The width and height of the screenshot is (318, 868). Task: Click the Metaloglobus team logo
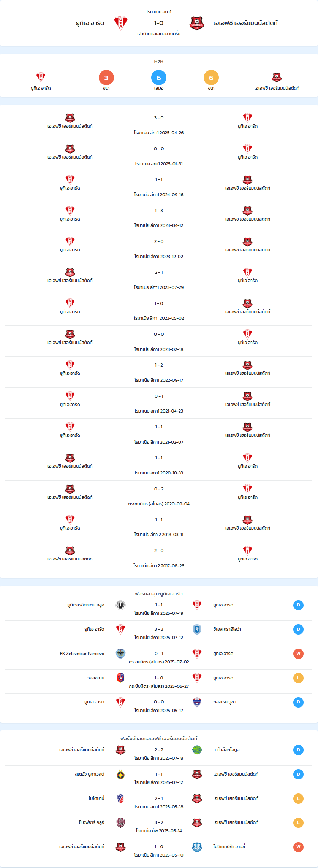click(197, 750)
